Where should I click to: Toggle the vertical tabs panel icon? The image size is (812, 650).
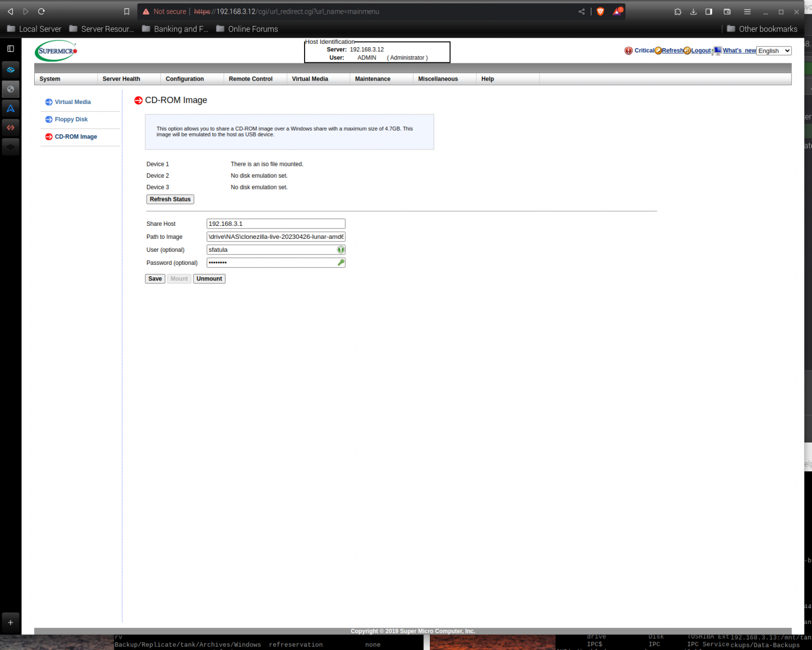point(10,49)
